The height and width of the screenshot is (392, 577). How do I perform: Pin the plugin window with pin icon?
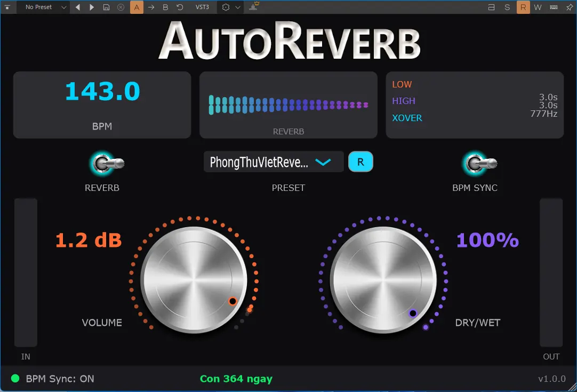[570, 7]
